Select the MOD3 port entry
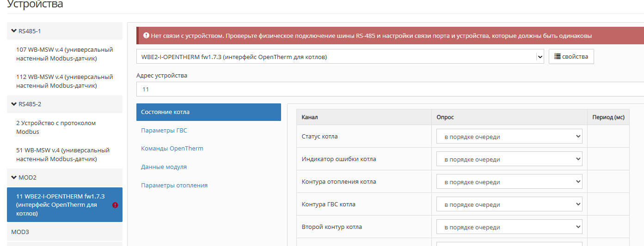The image size is (644, 246). pyautogui.click(x=65, y=232)
